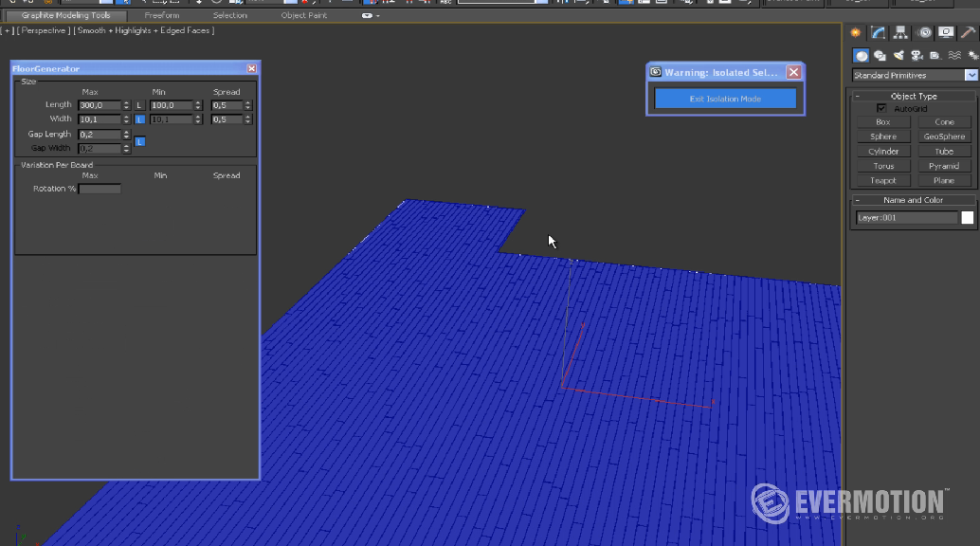Image resolution: width=980 pixels, height=546 pixels.
Task: Select the Cameras category icon
Action: [x=916, y=56]
